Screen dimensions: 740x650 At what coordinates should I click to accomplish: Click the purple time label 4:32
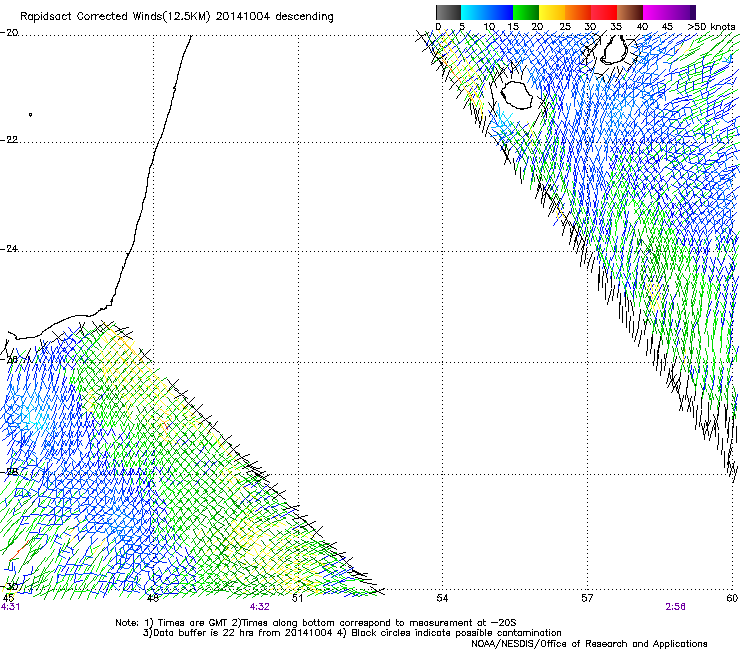[260, 607]
